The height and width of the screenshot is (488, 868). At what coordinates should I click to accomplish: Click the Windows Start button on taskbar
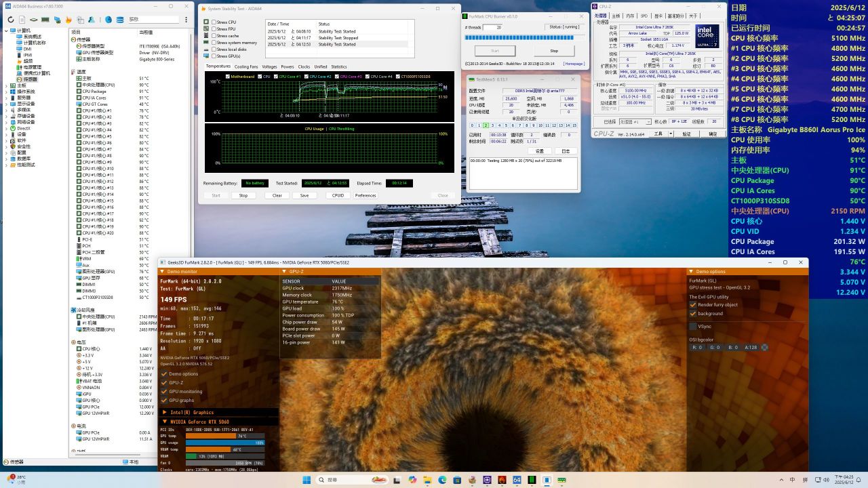(307, 480)
